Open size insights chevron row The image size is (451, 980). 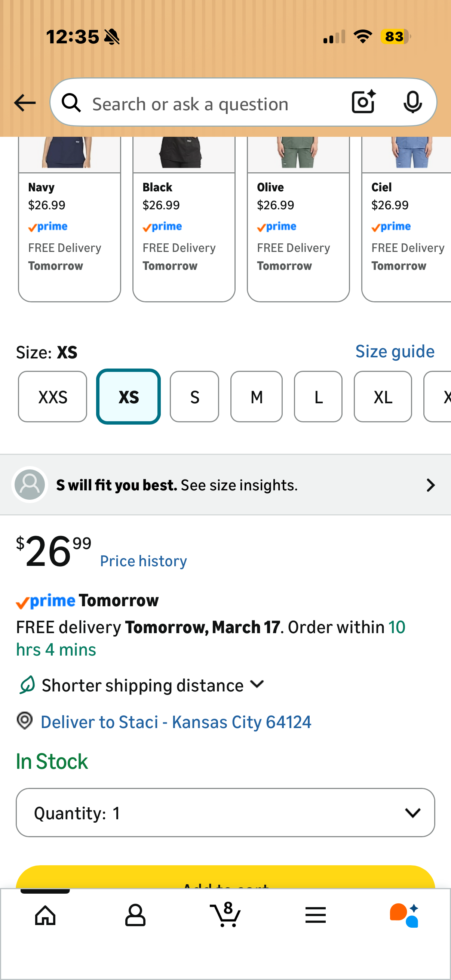225,485
